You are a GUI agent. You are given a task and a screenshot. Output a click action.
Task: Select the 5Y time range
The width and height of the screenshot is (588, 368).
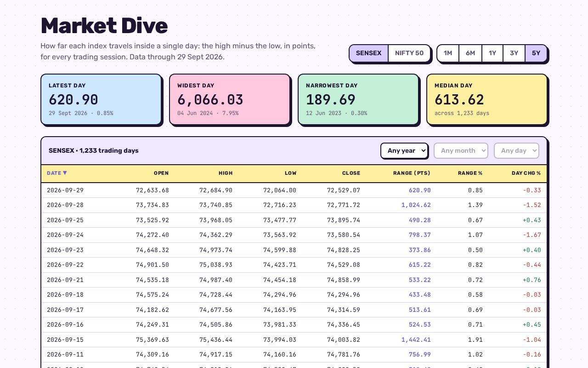tap(536, 53)
